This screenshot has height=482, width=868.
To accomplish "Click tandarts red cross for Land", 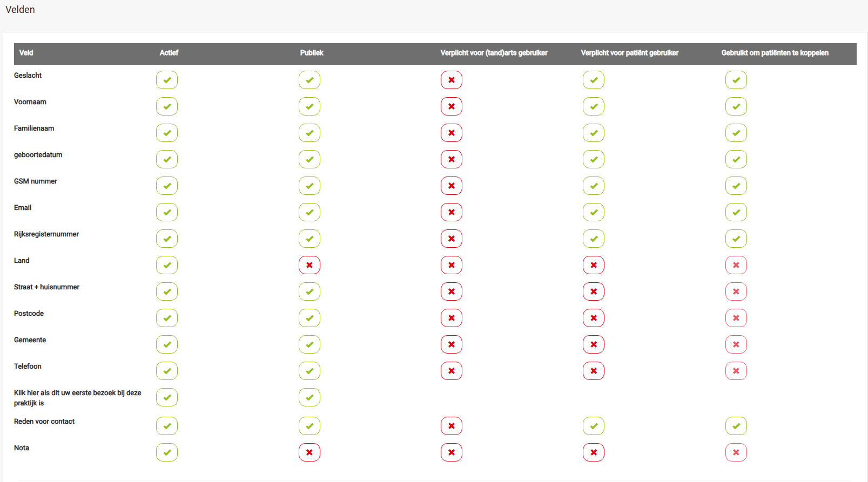I will [x=452, y=265].
